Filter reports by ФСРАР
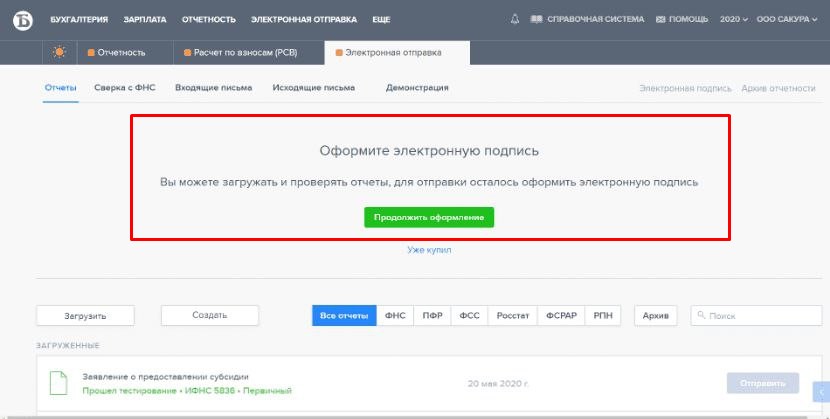This screenshot has width=830, height=419. tap(561, 315)
